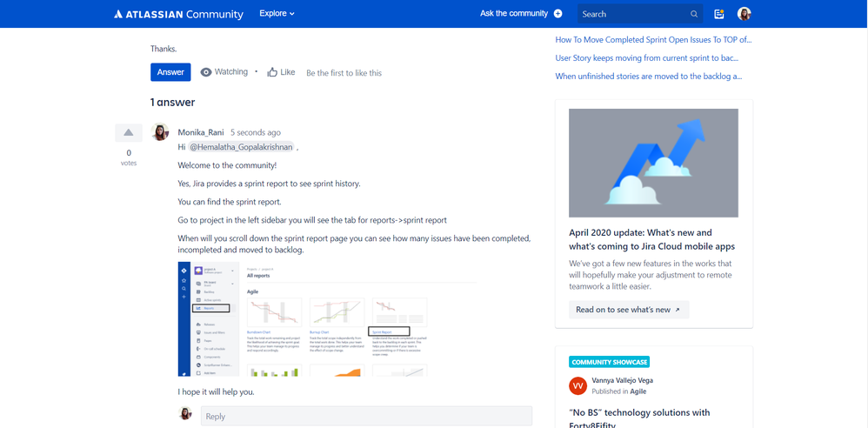The image size is (868, 428).
Task: Open Monika_Rani's avatar on the answer
Action: tap(160, 131)
